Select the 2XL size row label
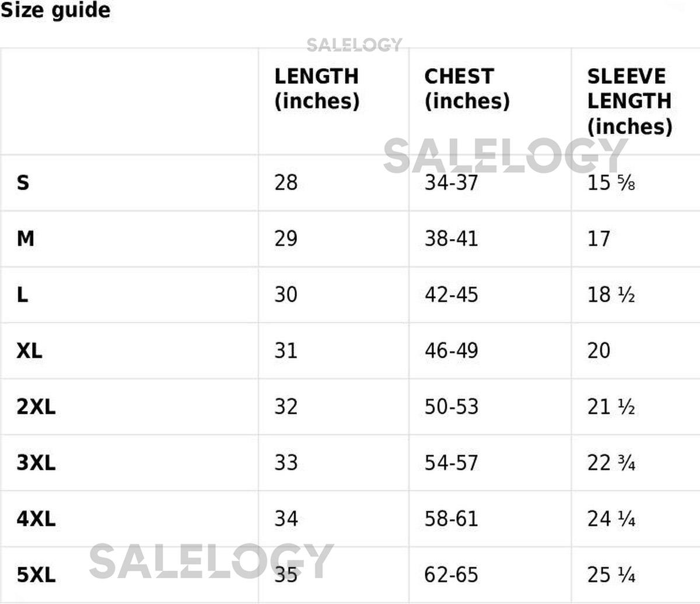 point(36,407)
